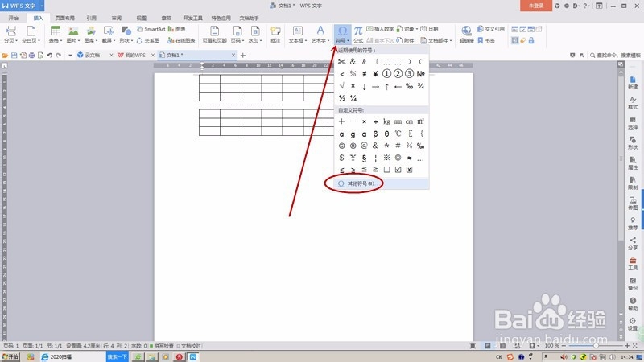This screenshot has height=362, width=644.
Task: Click the Windows 开始 Start button
Action: 10,357
